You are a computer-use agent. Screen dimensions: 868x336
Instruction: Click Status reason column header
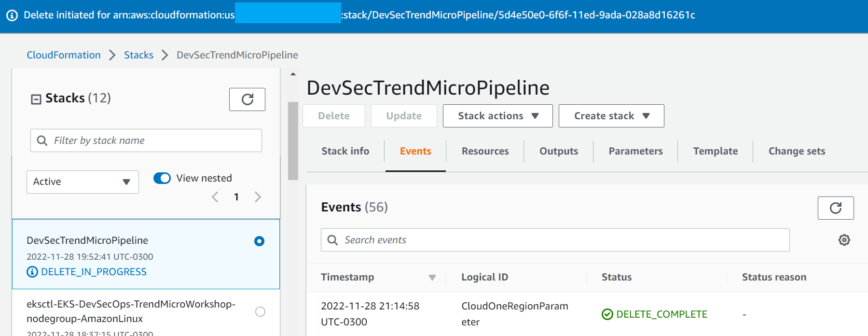click(x=774, y=277)
